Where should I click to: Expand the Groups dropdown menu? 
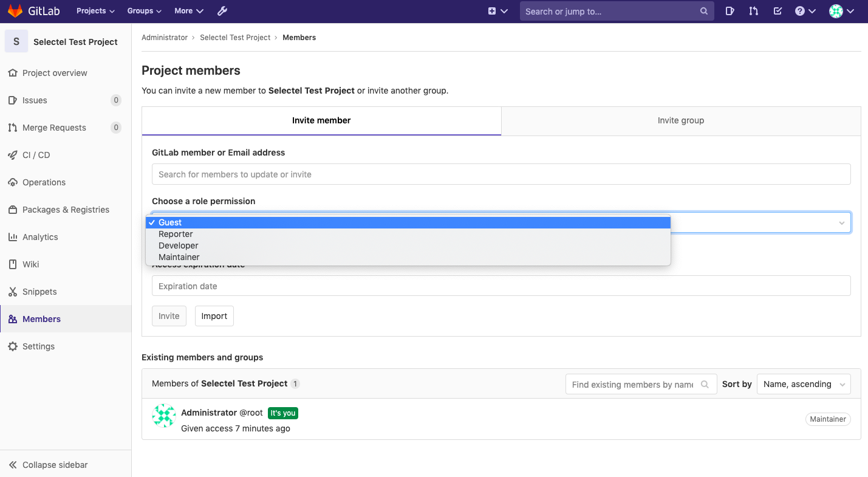pyautogui.click(x=144, y=11)
